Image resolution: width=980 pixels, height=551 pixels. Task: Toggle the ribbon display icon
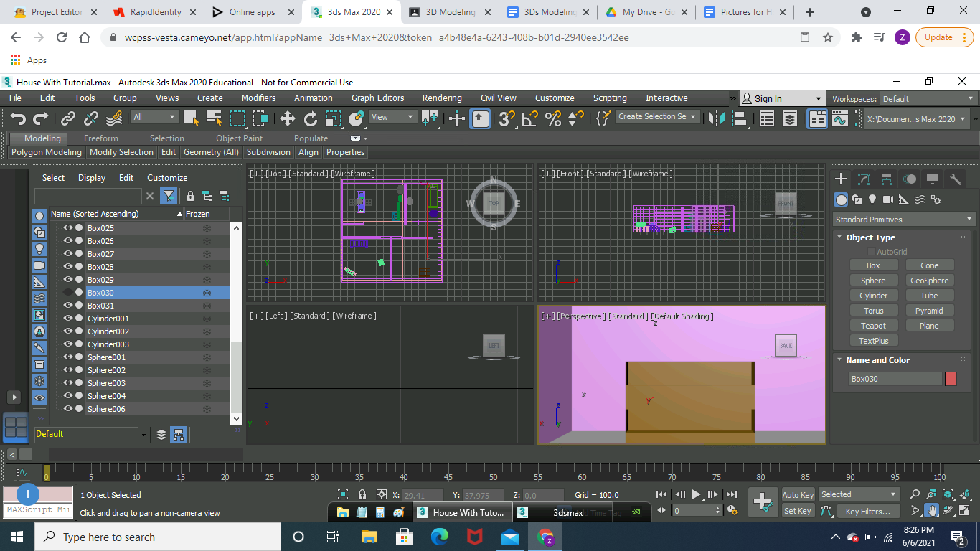click(817, 118)
